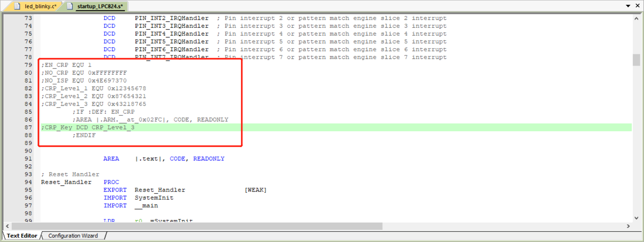This screenshot has width=644, height=242.
Task: Click the vertical scrollbar thumb
Action: click(636, 60)
